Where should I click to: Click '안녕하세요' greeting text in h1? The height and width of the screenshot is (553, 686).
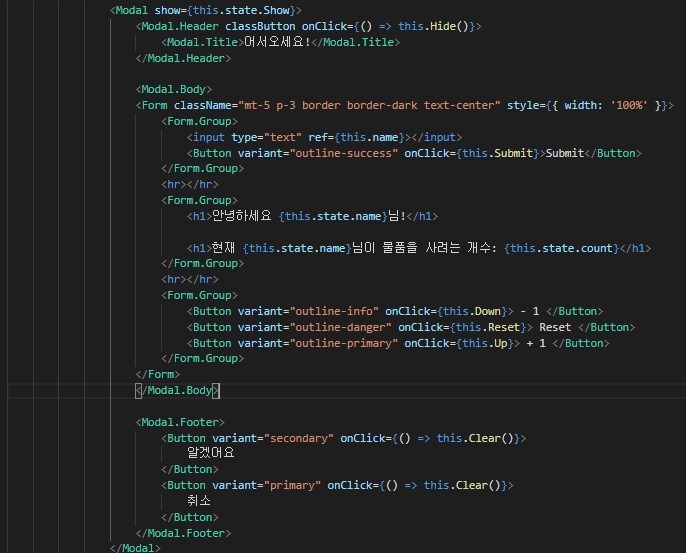(242, 216)
